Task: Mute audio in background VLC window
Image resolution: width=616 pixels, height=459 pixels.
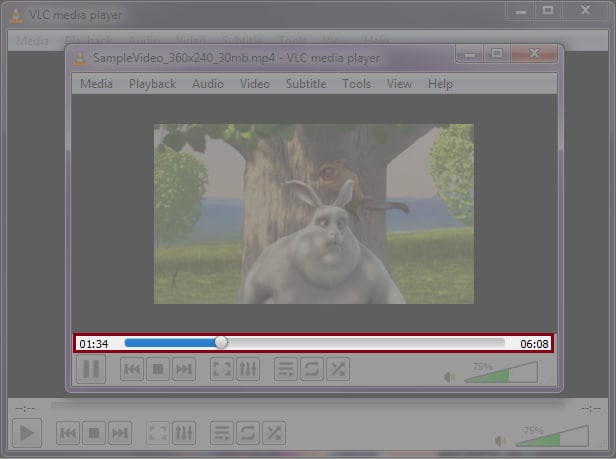Action: 500,441
